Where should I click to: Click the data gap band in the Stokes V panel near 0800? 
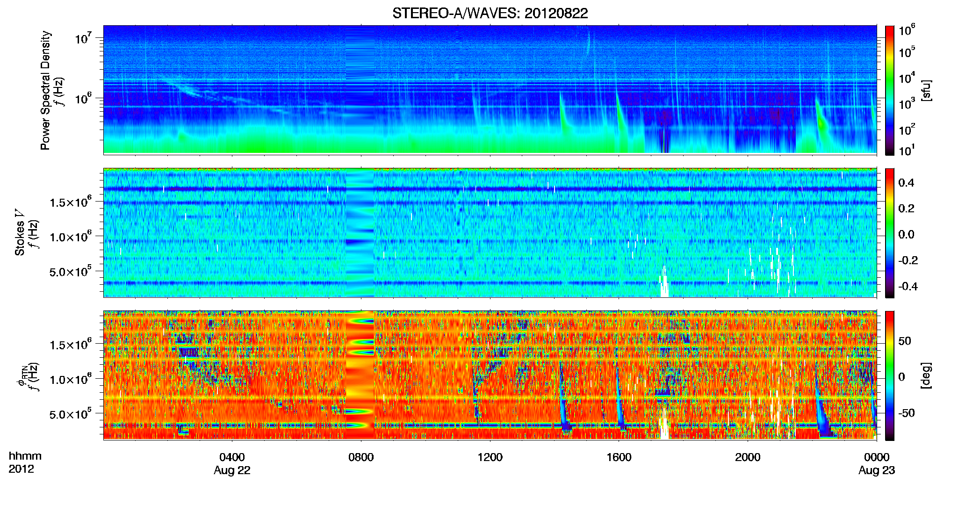[x=360, y=233]
